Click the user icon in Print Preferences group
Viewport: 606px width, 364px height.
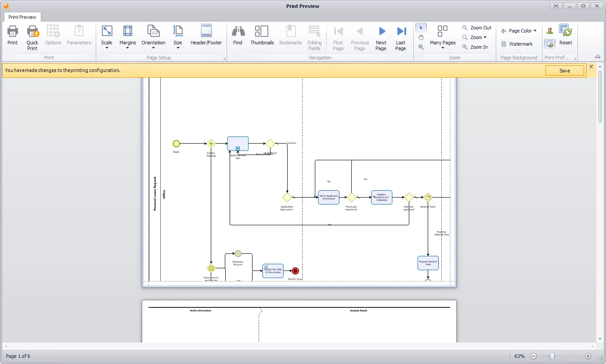[x=550, y=31]
